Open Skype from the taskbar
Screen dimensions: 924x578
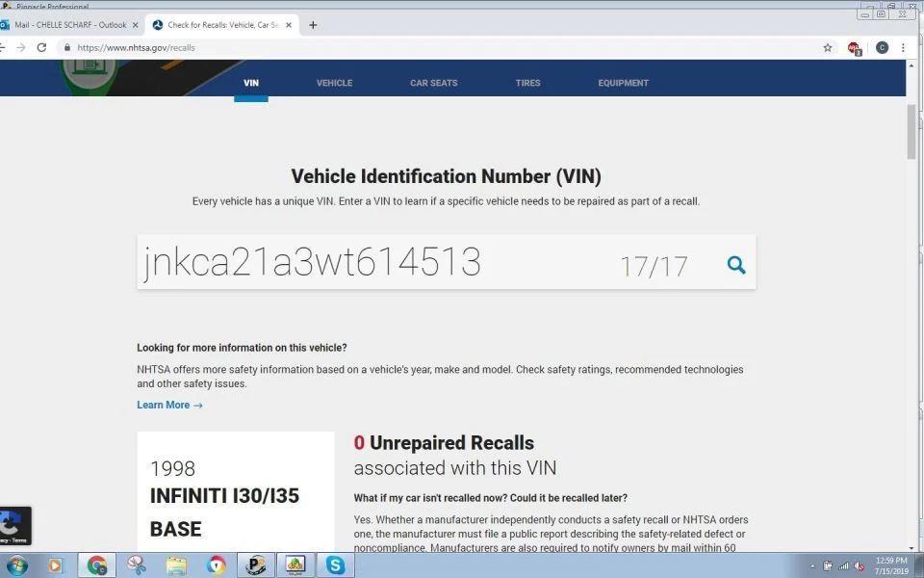pos(334,565)
